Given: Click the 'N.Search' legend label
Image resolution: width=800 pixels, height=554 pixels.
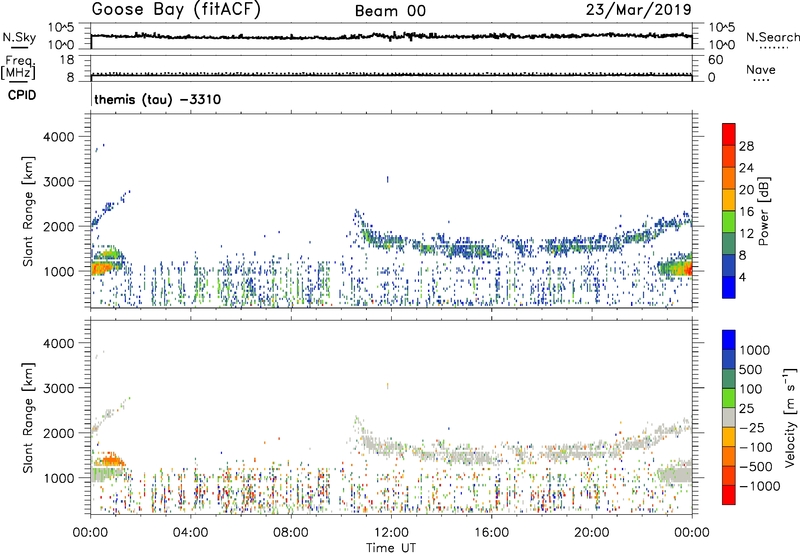Looking at the screenshot, I should pos(772,37).
